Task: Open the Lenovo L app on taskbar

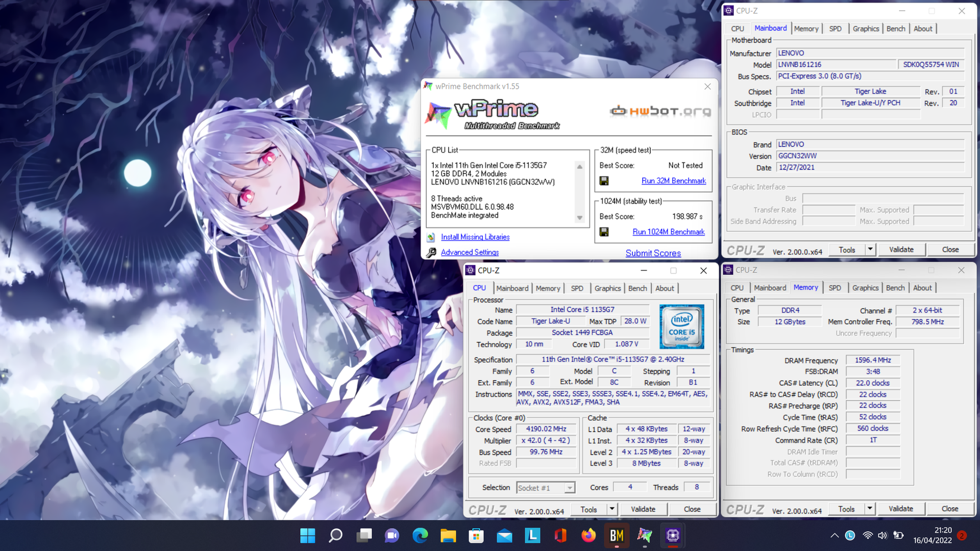Action: [x=532, y=535]
